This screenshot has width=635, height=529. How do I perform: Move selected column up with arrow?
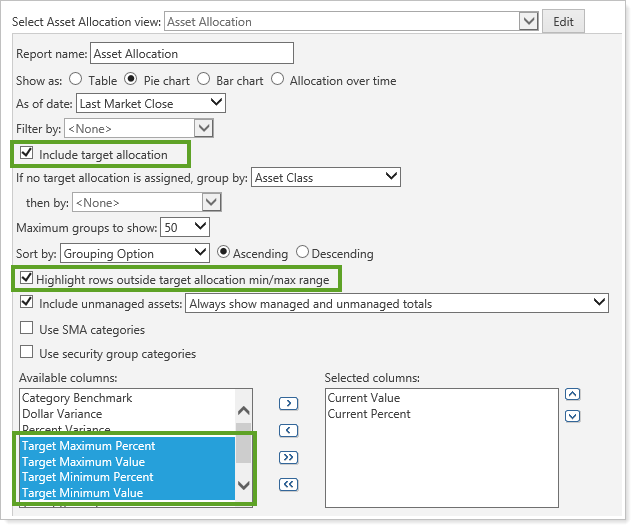click(572, 394)
